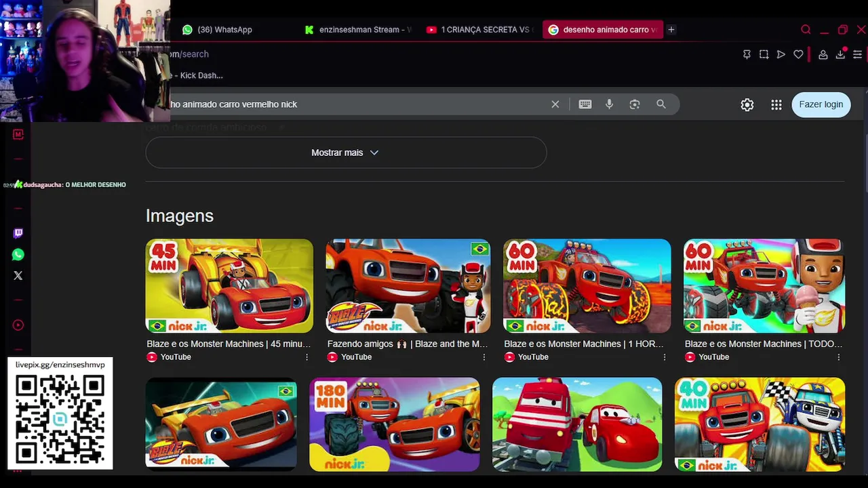Open a new browser tab with plus
The height and width of the screenshot is (488, 868).
(671, 30)
